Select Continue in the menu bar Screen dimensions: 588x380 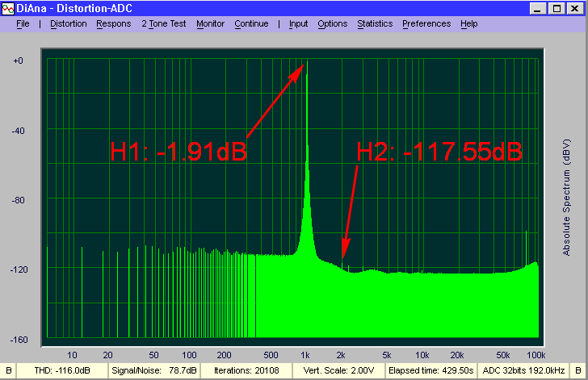pyautogui.click(x=251, y=23)
